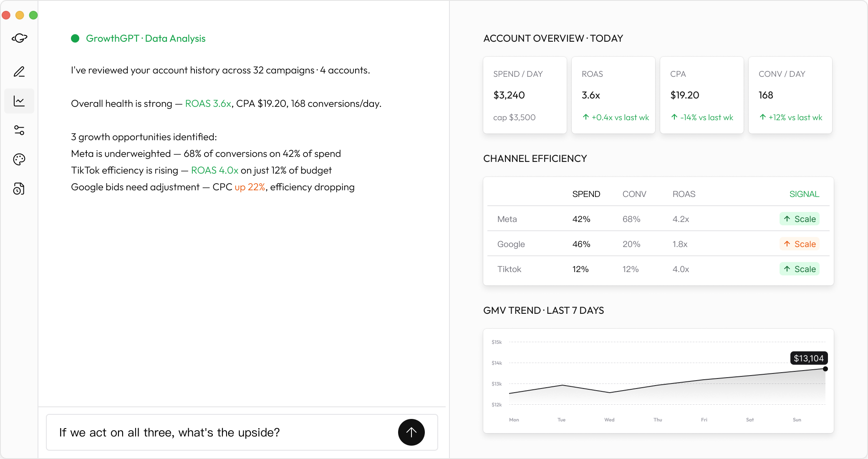The height and width of the screenshot is (459, 868).
Task: Click the GrowthGPT logo icon in sidebar
Action: point(19,38)
